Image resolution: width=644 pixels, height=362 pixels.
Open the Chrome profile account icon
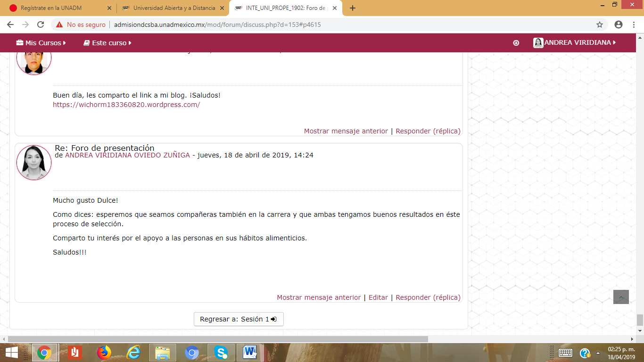619,25
